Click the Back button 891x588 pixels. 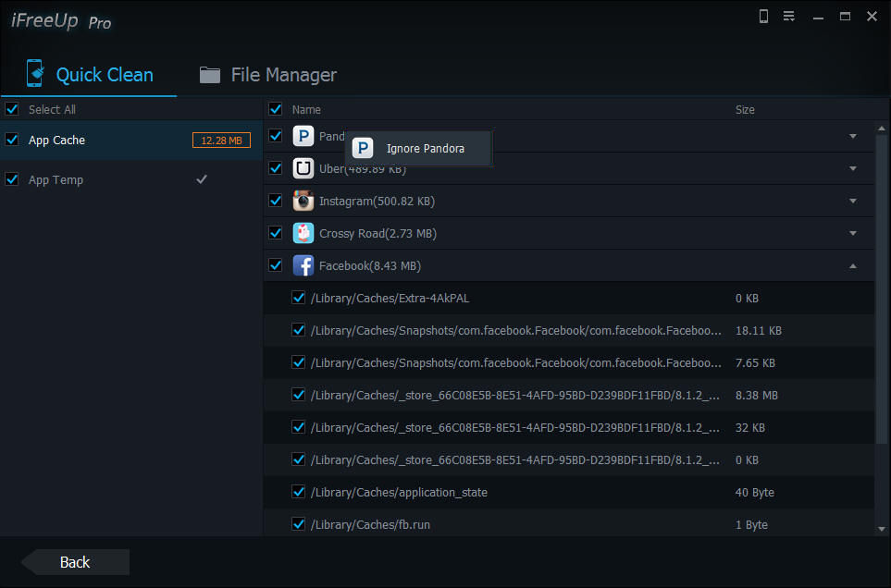pos(75,562)
